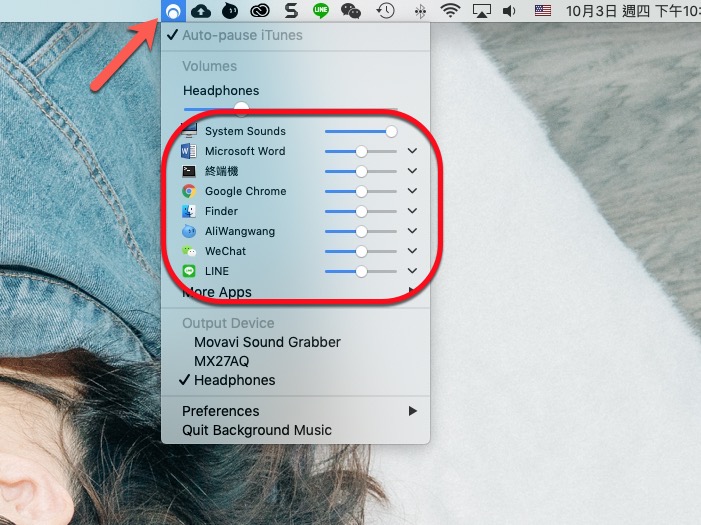
Task: Expand WeChat volume options chevron
Action: [x=412, y=251]
